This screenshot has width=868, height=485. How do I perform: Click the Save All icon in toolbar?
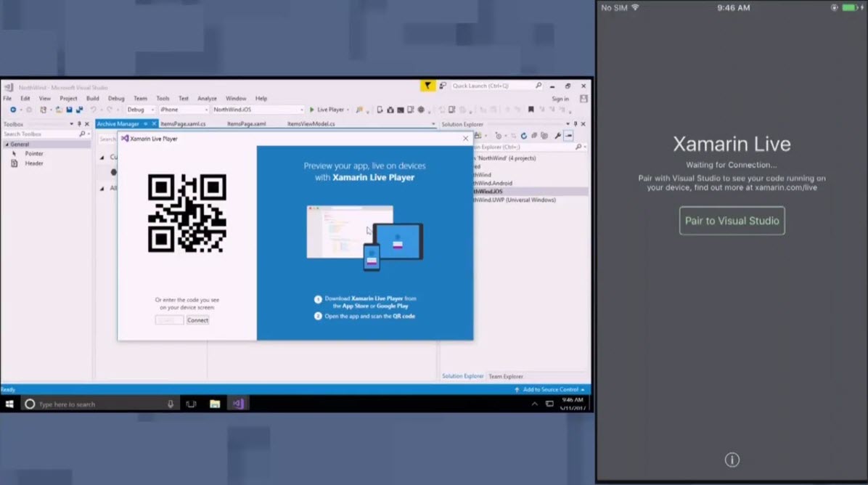pyautogui.click(x=81, y=109)
